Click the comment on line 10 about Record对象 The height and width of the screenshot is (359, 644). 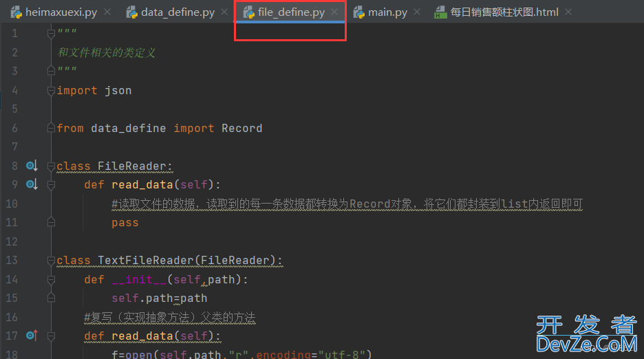[x=347, y=204]
